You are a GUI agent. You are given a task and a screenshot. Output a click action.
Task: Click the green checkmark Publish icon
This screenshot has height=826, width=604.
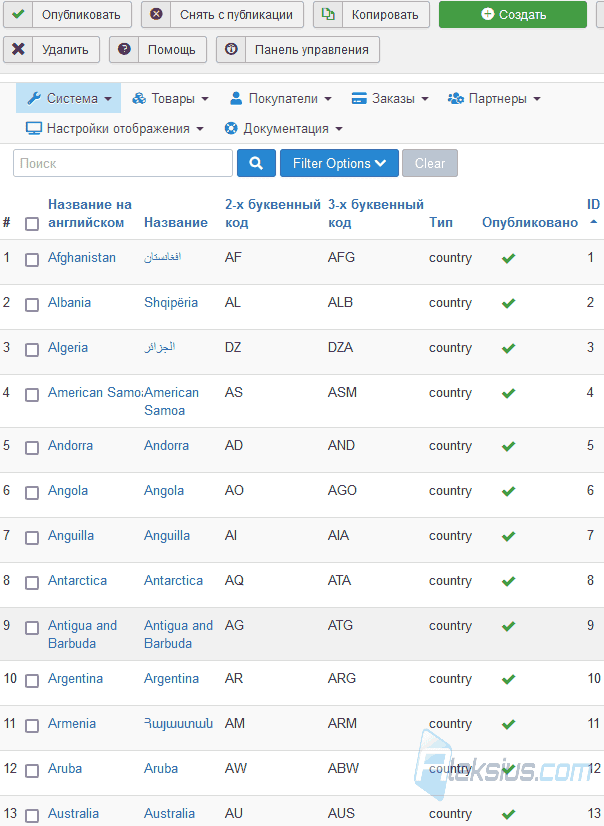click(18, 14)
